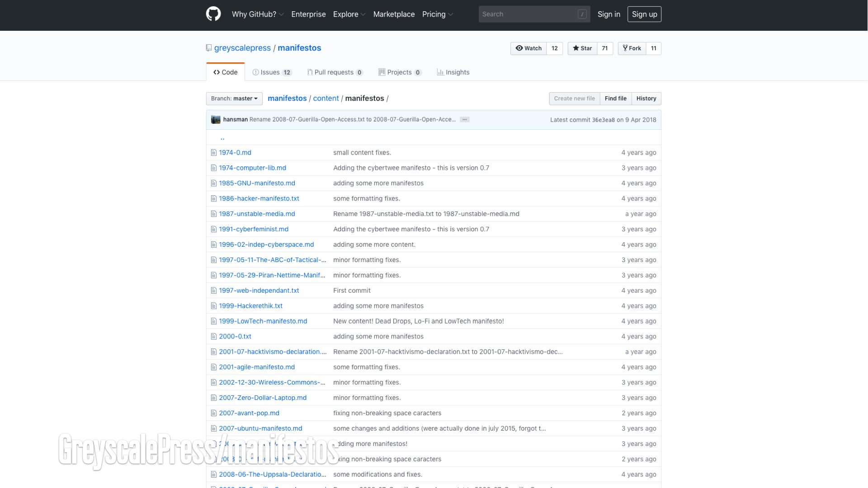Click the file icon next to 1974-0.md

click(214, 153)
